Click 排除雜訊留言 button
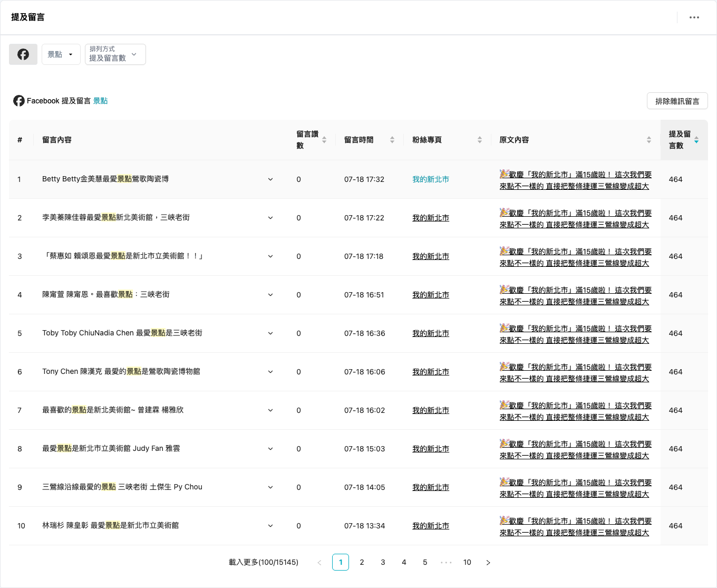 677,101
